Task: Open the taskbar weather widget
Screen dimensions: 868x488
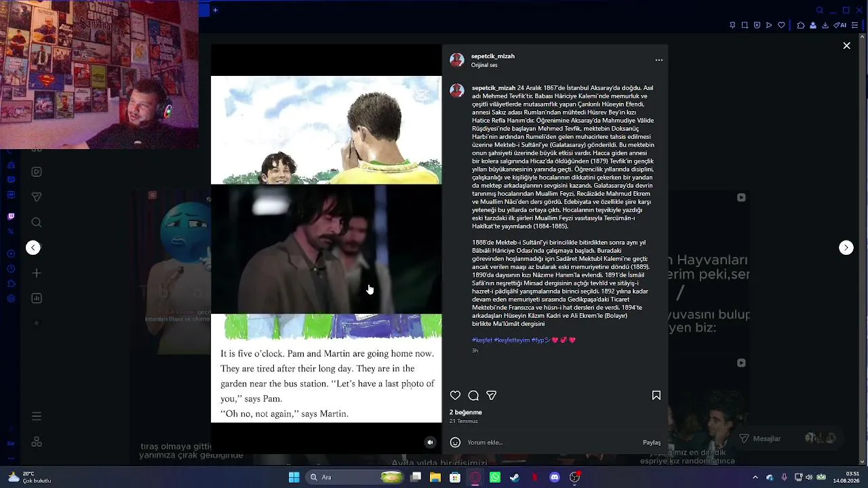Action: [x=30, y=477]
